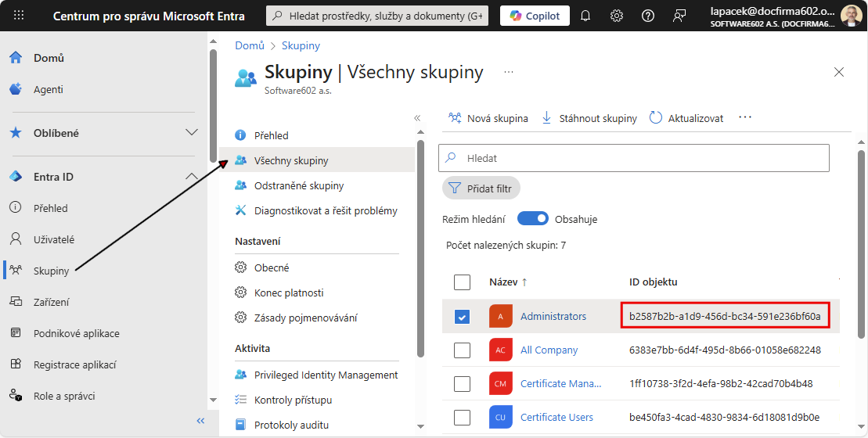Click the ID objektu column header
The width and height of the screenshot is (868, 438).
click(x=654, y=282)
